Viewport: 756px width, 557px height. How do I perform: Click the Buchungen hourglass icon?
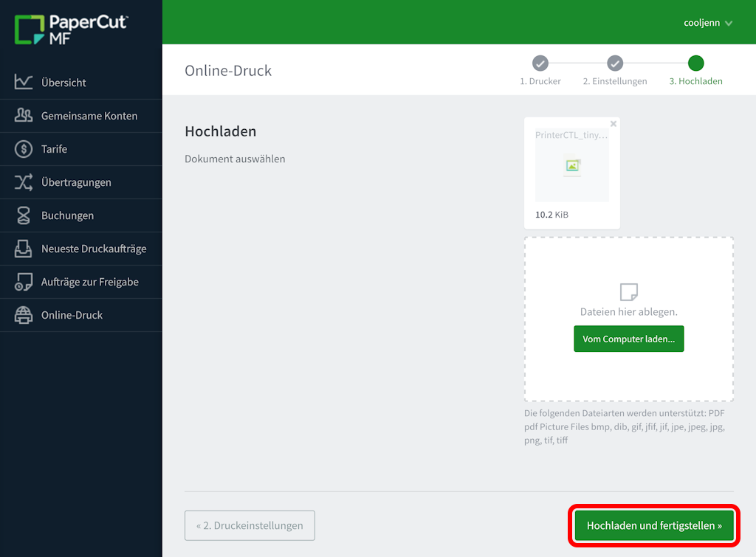pos(24,215)
